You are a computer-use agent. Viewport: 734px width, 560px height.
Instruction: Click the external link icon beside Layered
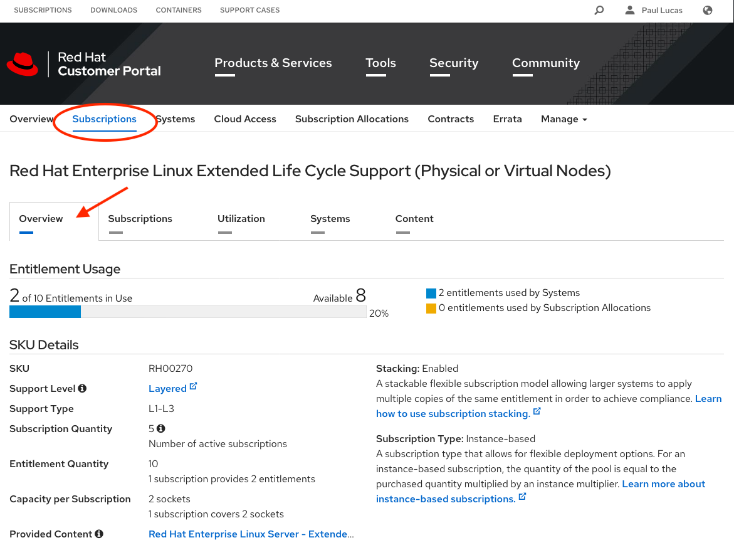tap(193, 387)
